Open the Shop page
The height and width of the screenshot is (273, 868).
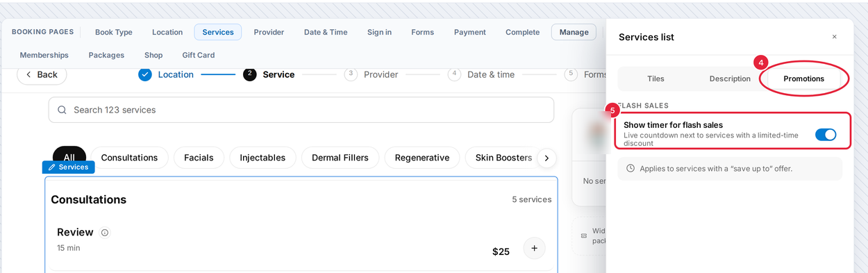153,55
